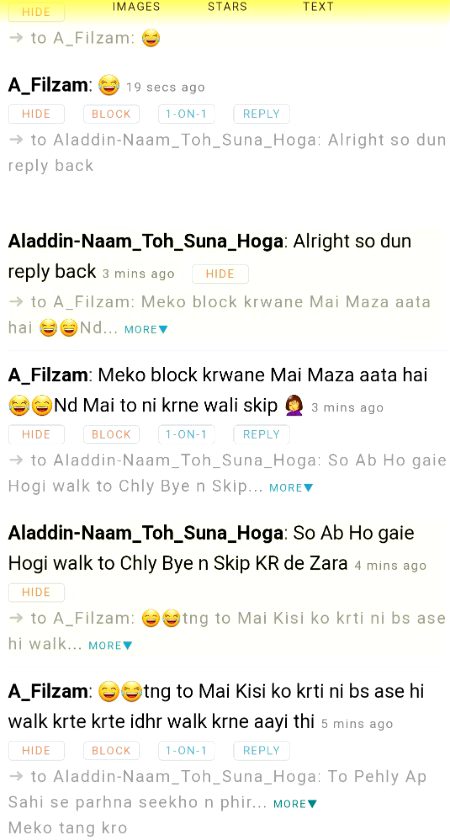Open Aladdin-Naam_Toh_Suna_Hoga username from 4 mins ago

pos(145,534)
